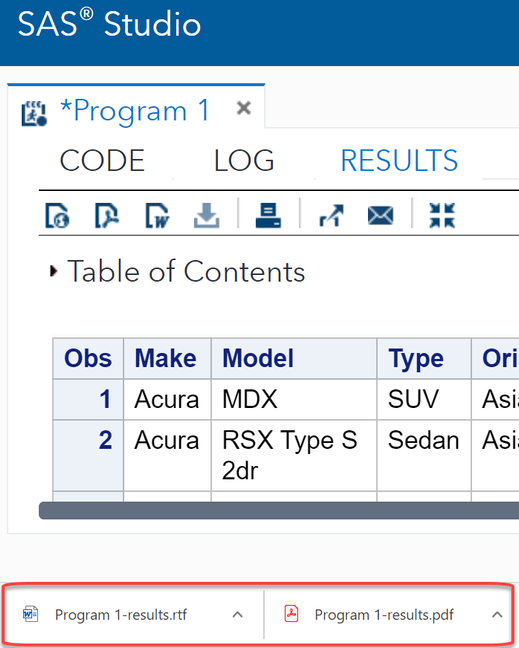This screenshot has height=648, width=519.
Task: Open chevron menu for Program 1-results.pdf
Action: click(x=497, y=615)
